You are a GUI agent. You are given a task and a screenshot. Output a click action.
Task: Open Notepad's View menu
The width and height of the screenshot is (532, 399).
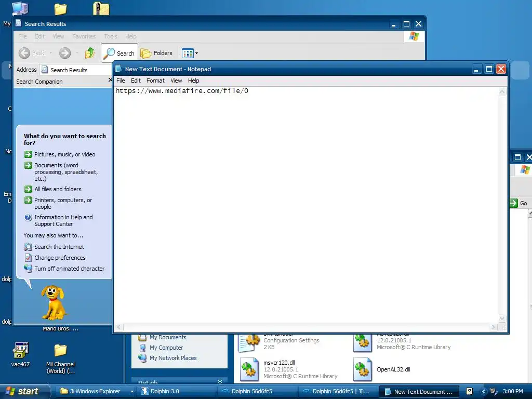(176, 81)
